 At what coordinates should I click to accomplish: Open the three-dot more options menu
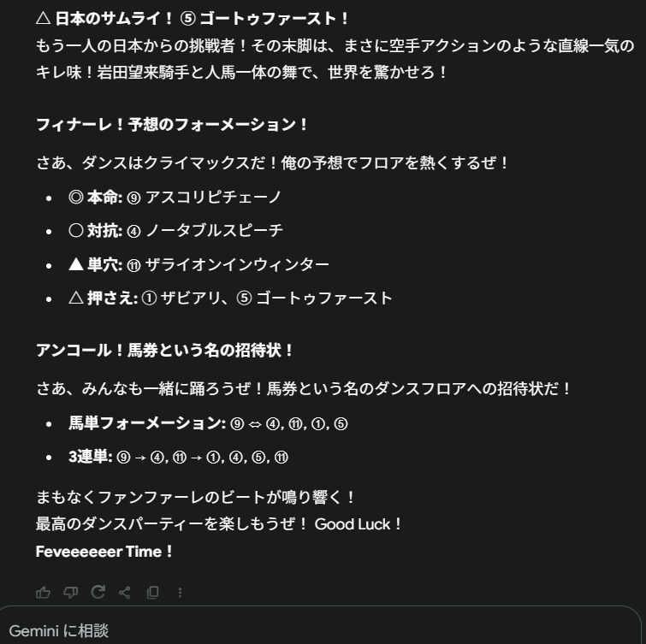click(180, 592)
